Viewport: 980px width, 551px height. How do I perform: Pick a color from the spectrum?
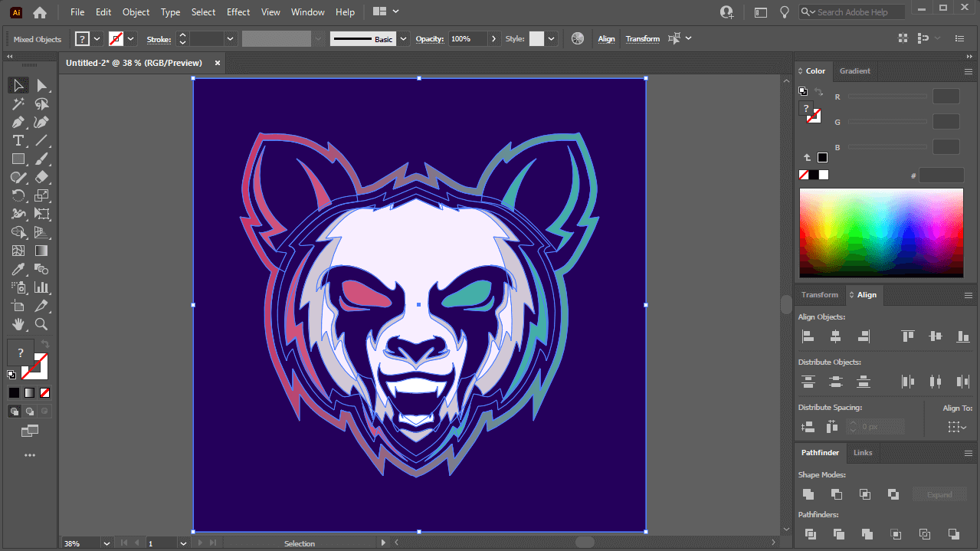[881, 233]
